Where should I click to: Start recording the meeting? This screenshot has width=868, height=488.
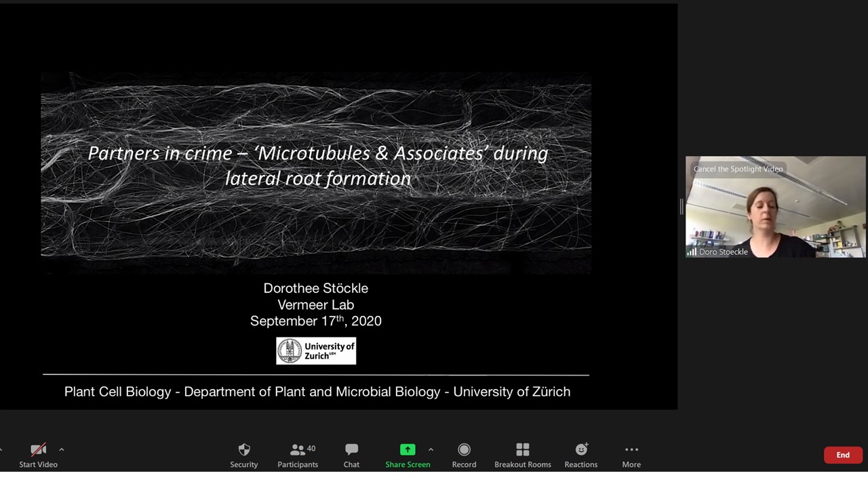pyautogui.click(x=464, y=454)
